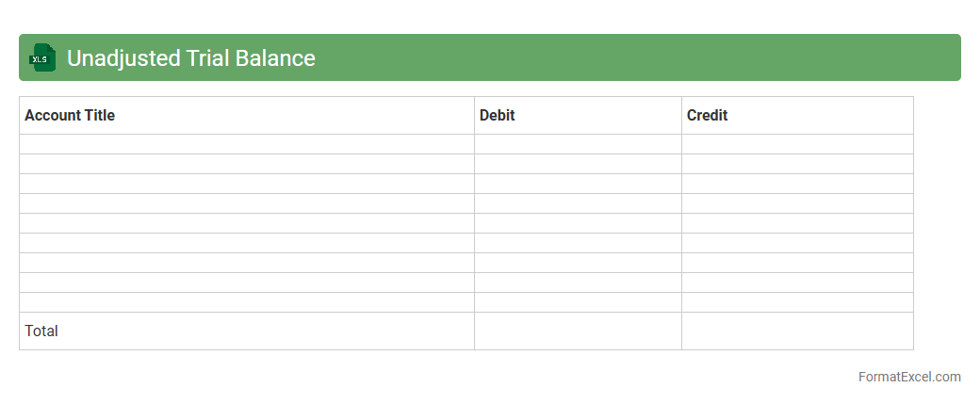Click the Debit cell in Total row
The image size is (980, 404).
point(578,331)
